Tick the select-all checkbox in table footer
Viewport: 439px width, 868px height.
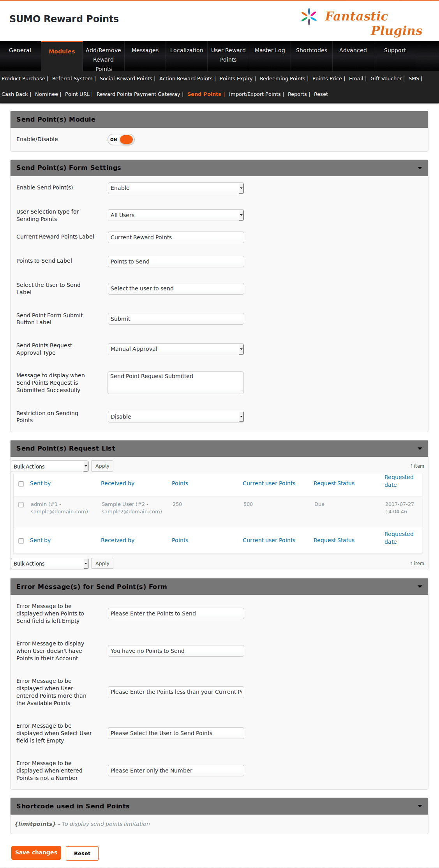pos(21,541)
